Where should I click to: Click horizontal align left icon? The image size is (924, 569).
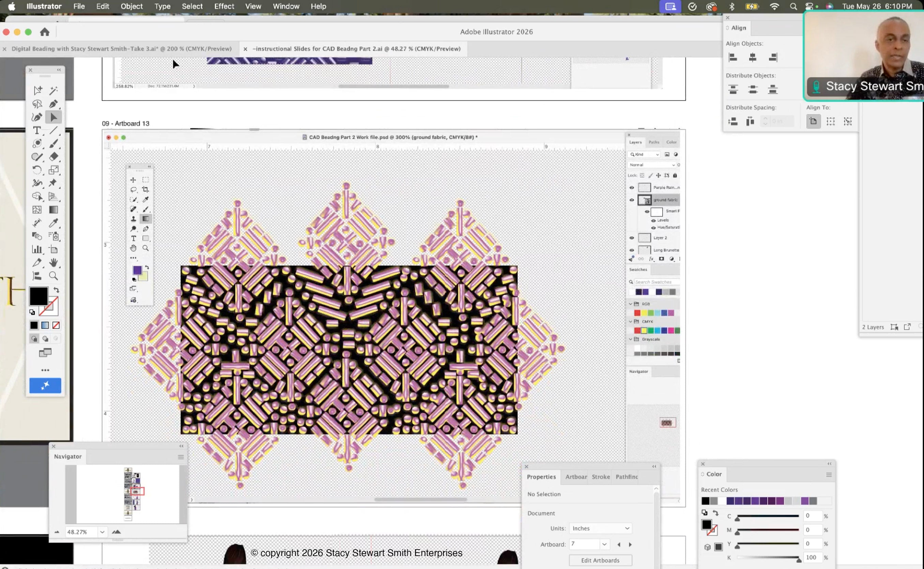733,57
